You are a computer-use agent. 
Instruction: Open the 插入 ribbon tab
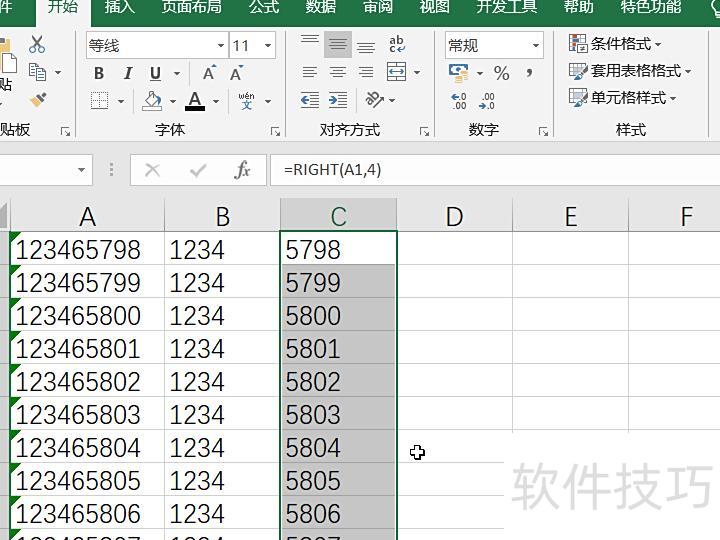tap(119, 7)
